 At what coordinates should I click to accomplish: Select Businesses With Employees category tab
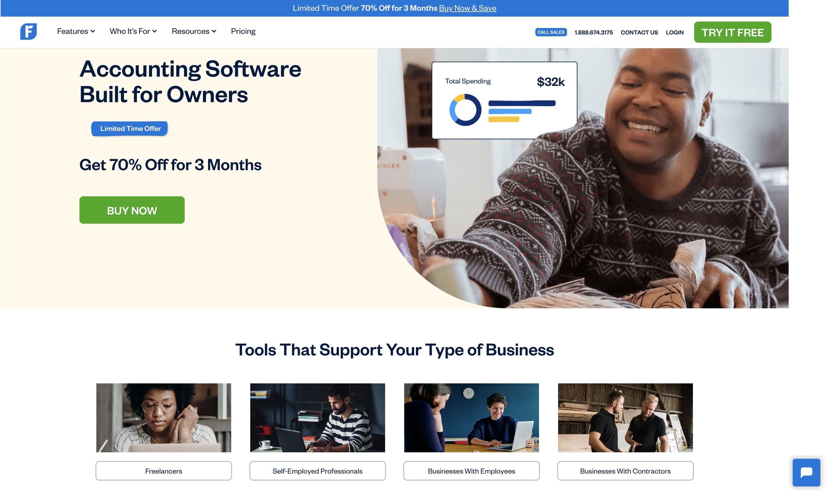tap(471, 470)
